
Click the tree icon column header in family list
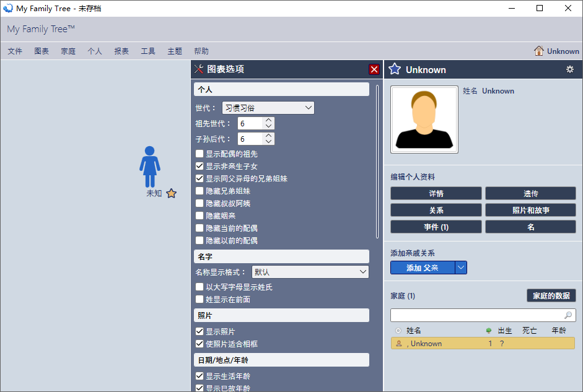point(489,331)
